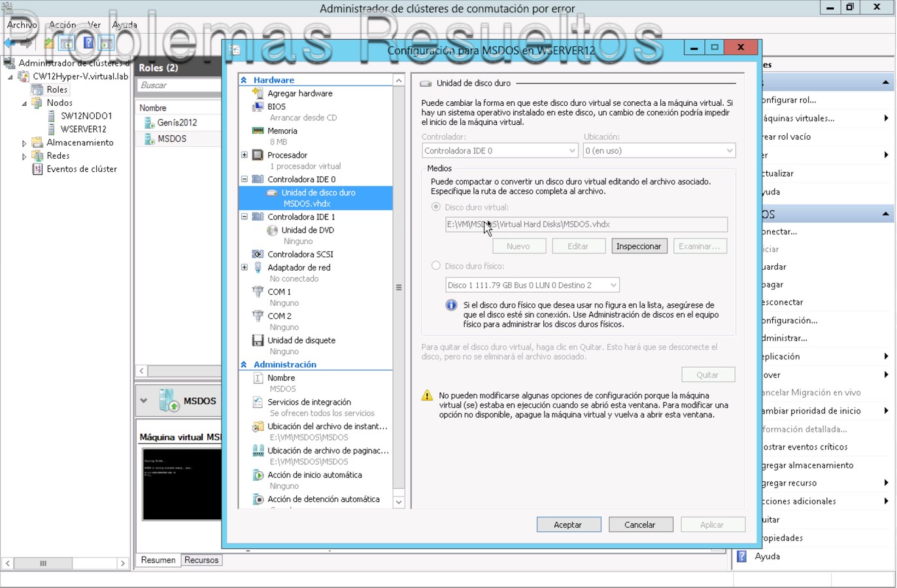
Task: Click the Agregar hardware icon
Action: tap(258, 93)
